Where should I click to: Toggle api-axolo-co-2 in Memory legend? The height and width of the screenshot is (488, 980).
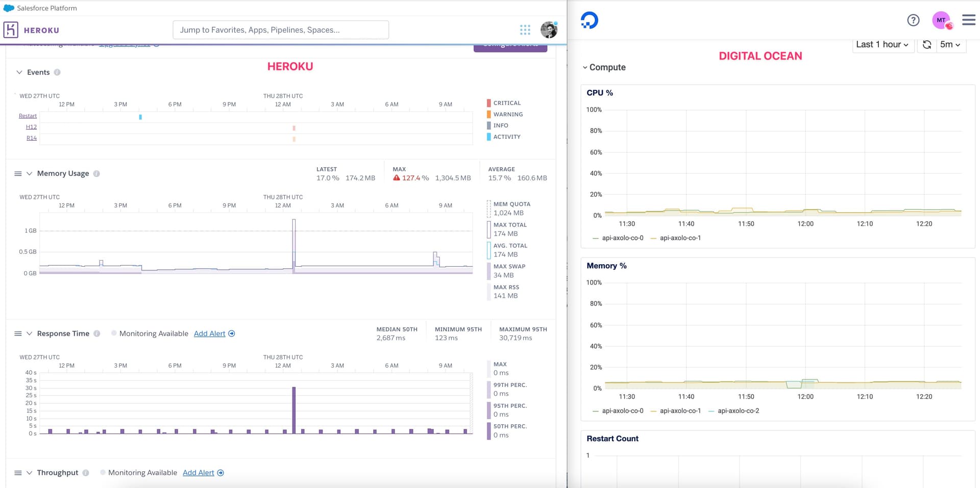point(734,411)
